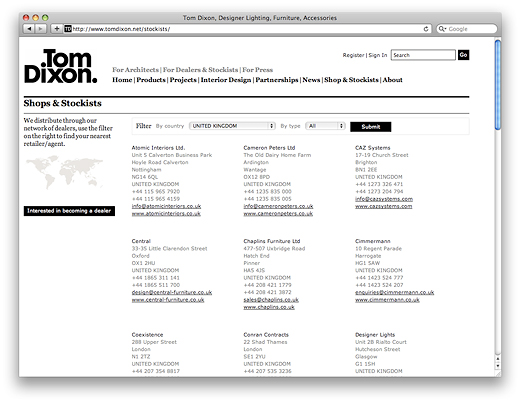Click info@atomicinteriors.co.uk email link
The height and width of the screenshot is (404, 520).
(x=166, y=206)
